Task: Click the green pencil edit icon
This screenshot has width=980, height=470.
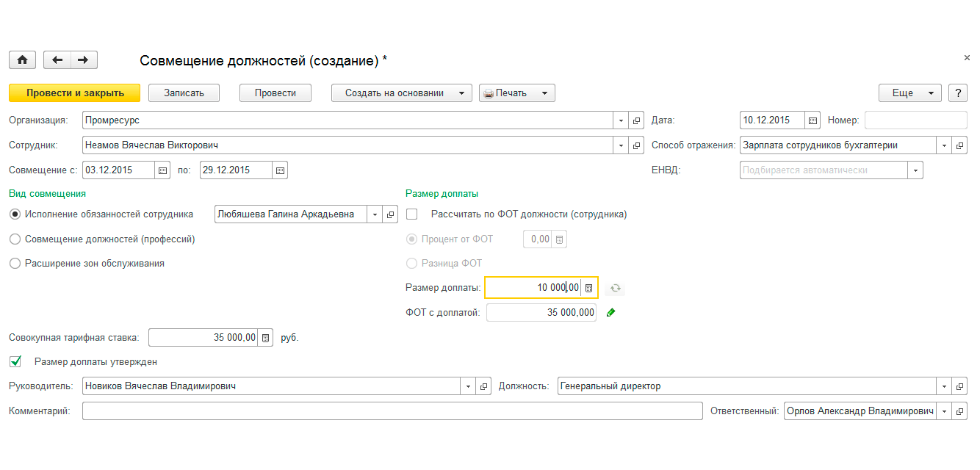Action: [x=610, y=313]
